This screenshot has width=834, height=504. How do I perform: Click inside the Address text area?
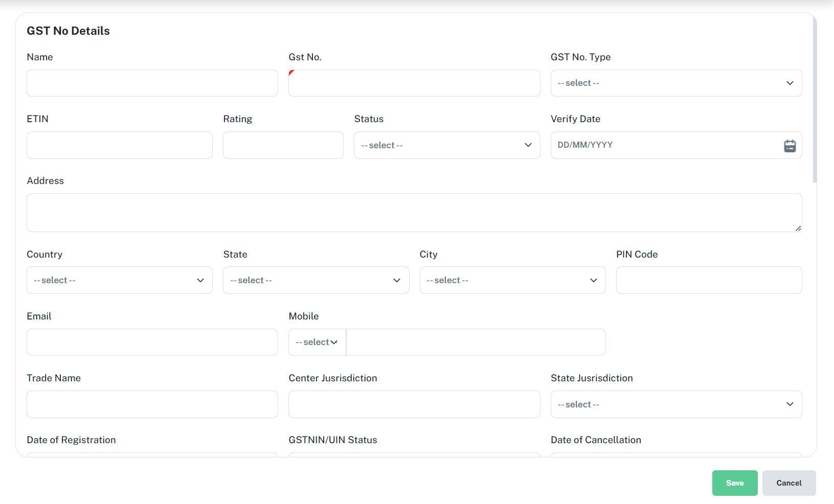click(414, 213)
